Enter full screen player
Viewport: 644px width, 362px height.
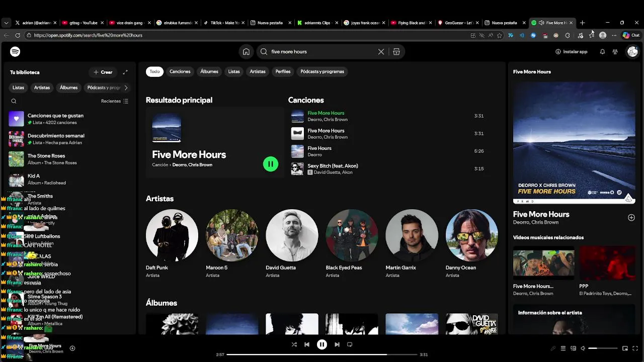tap(636, 348)
